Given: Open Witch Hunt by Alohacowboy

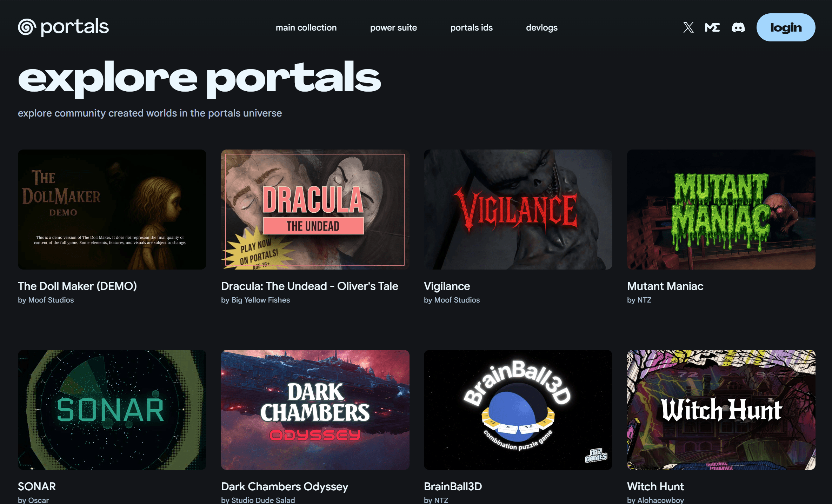Looking at the screenshot, I should click(655, 486).
